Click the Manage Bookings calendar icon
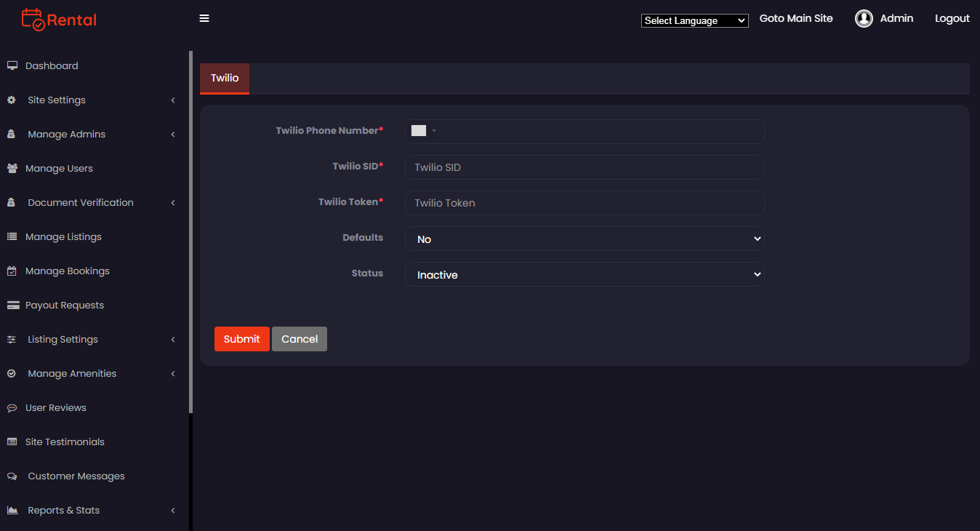Viewport: 980px width, 531px height. [12, 271]
